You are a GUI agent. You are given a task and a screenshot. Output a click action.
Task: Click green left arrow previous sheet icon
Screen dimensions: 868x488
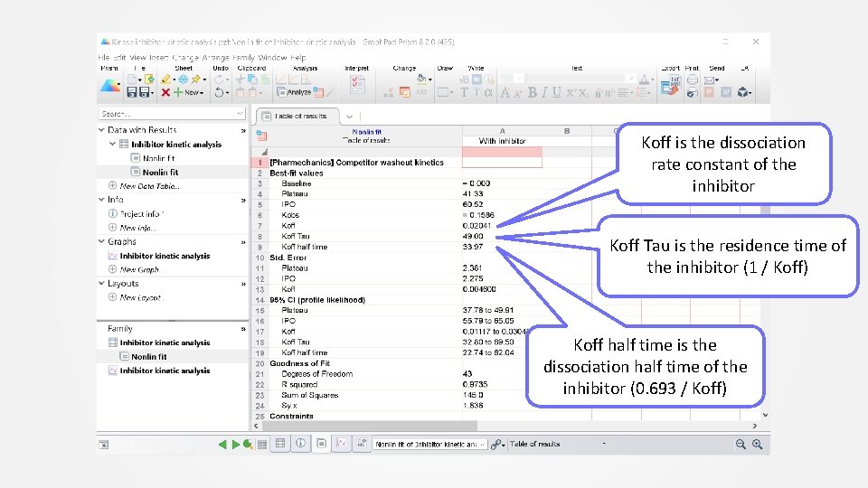(x=222, y=444)
